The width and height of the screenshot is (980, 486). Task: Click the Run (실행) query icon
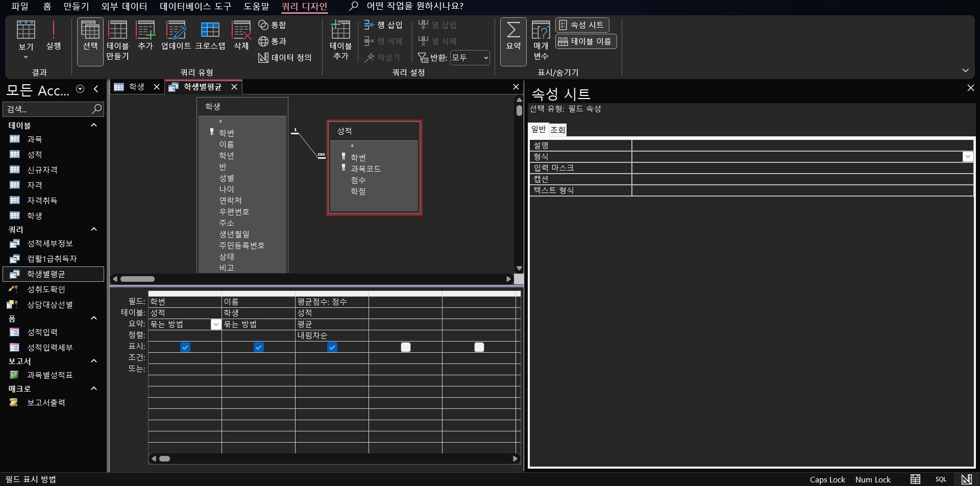coord(53,35)
